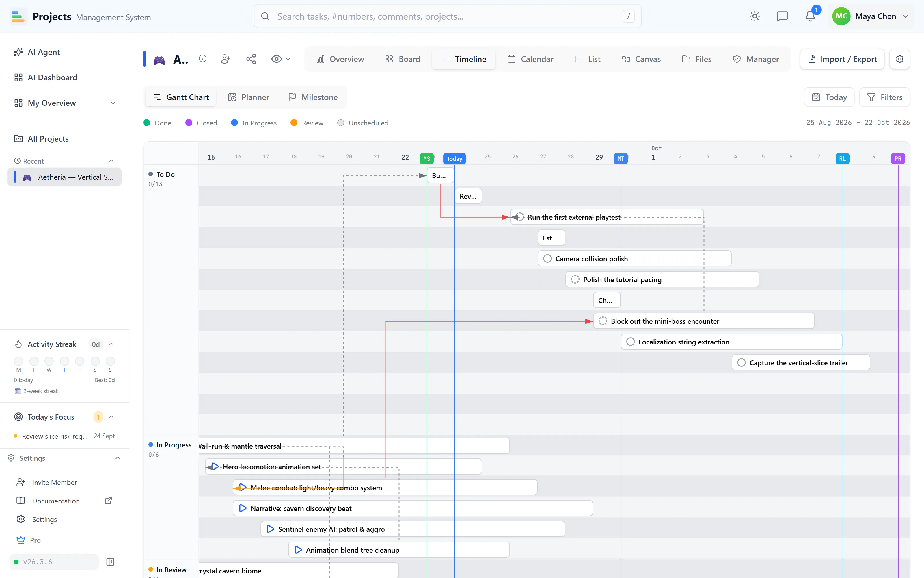Click the RL milestone marker
Viewport: 924px width, 578px height.
click(x=842, y=159)
